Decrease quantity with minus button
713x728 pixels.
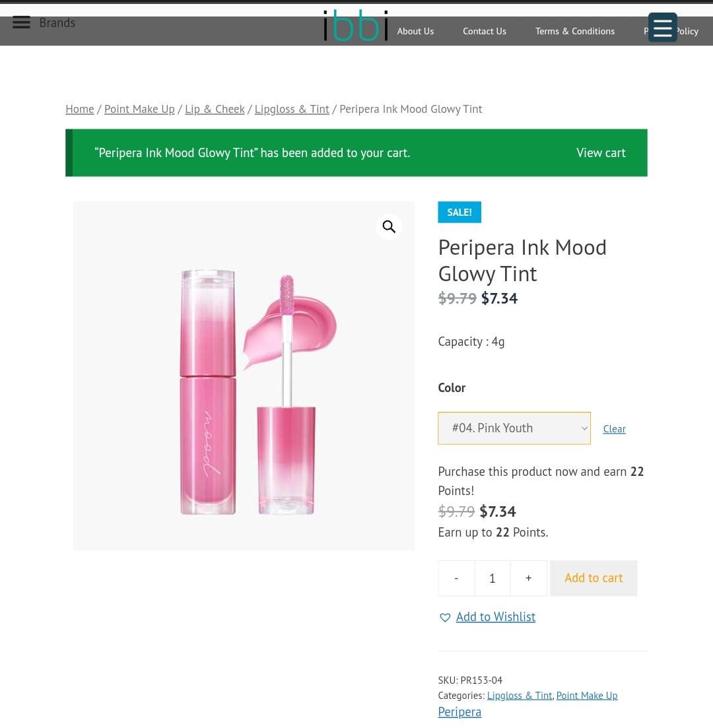[456, 578]
